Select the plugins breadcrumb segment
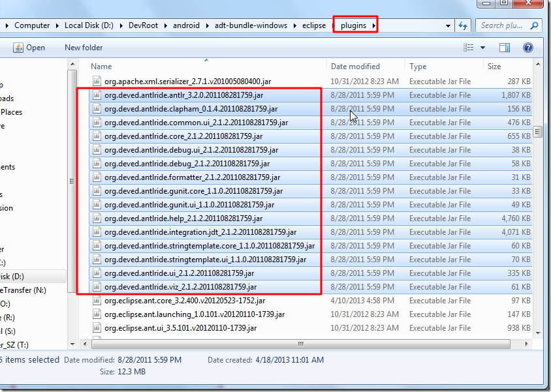This screenshot has height=392, width=551. click(x=353, y=25)
